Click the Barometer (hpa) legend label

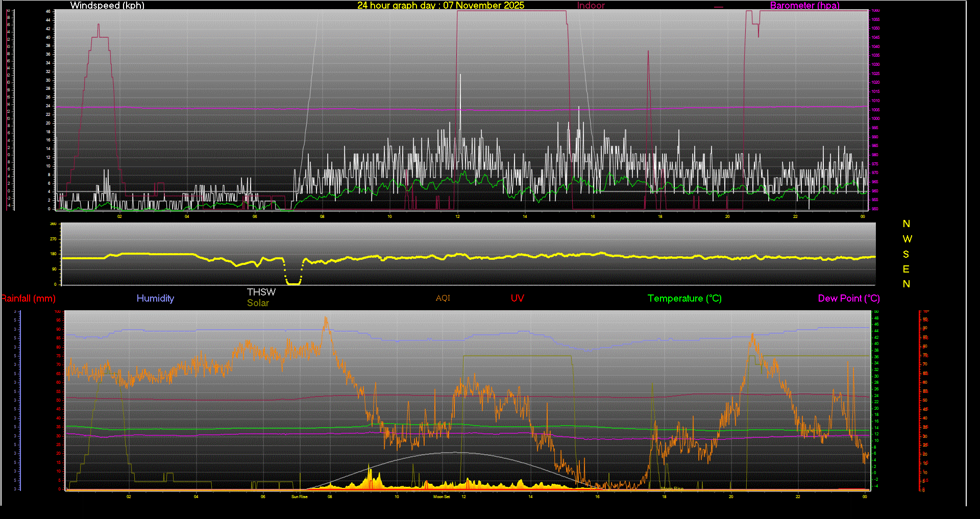pos(804,6)
